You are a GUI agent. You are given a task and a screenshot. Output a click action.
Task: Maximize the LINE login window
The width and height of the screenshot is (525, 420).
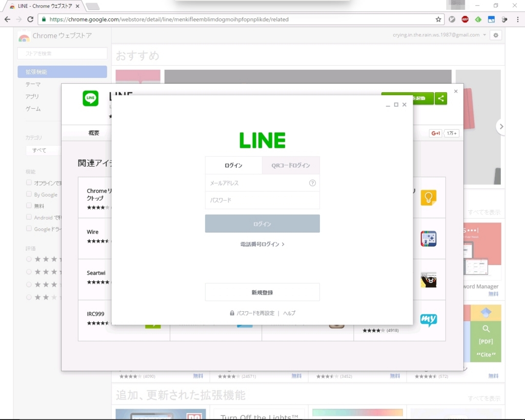pyautogui.click(x=396, y=105)
